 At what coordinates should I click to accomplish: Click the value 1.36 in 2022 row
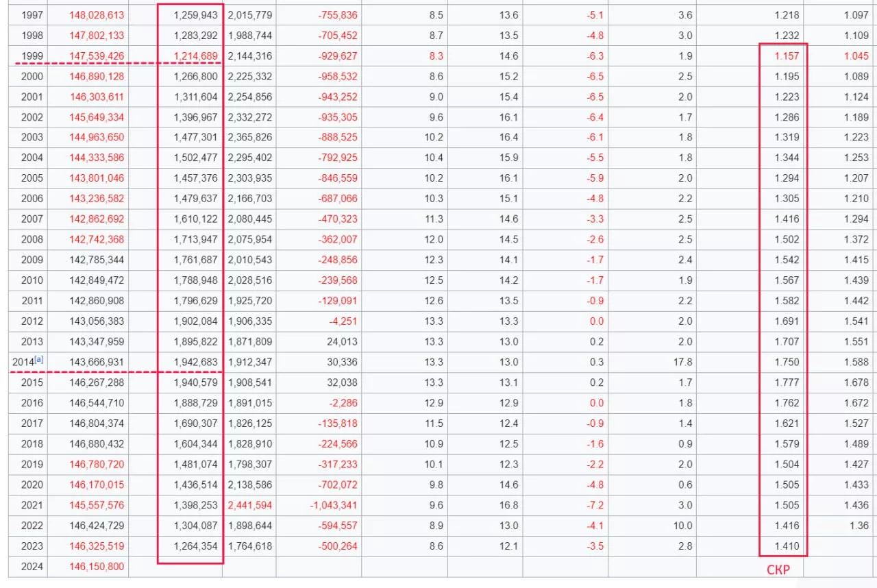click(x=859, y=526)
